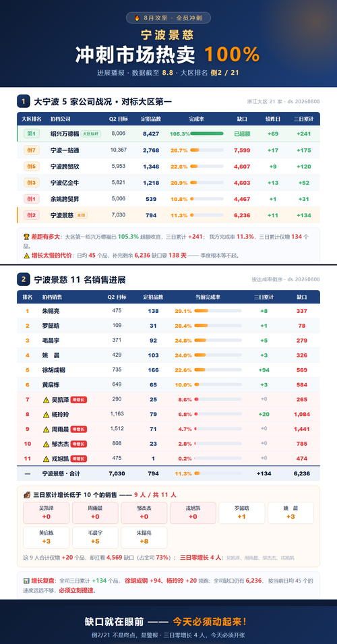The width and height of the screenshot is (337, 644).
Task: Click the 大区标杆 tag
Action: point(91,134)
